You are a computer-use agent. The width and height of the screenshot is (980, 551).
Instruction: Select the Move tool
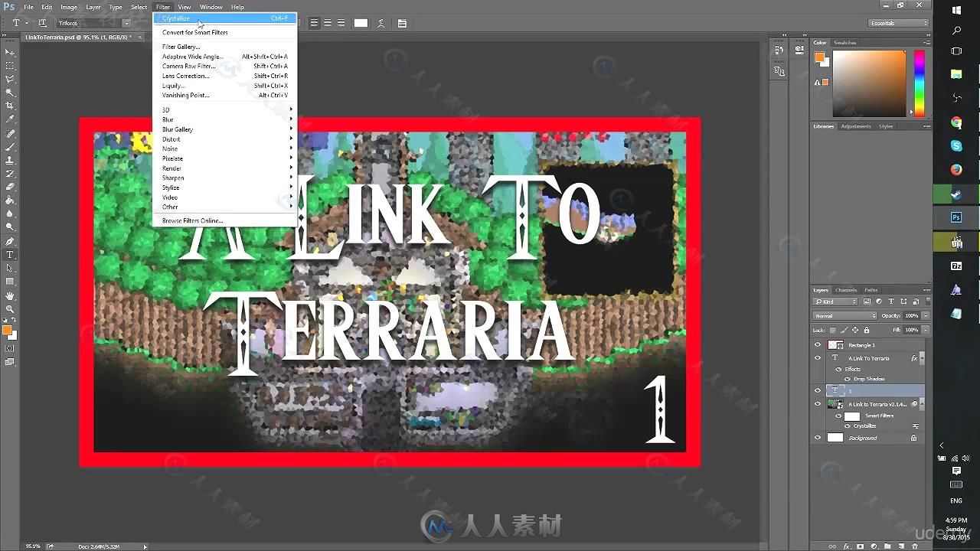click(x=10, y=51)
